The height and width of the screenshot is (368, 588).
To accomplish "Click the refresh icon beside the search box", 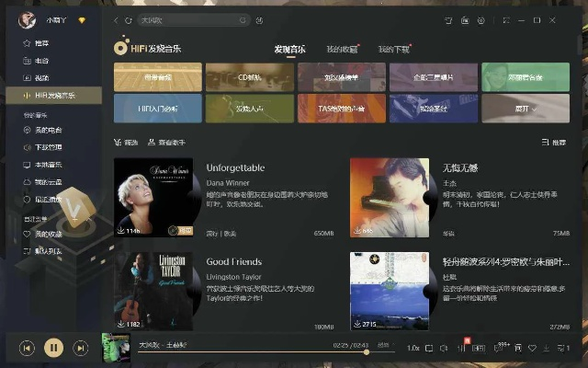I will coord(129,19).
